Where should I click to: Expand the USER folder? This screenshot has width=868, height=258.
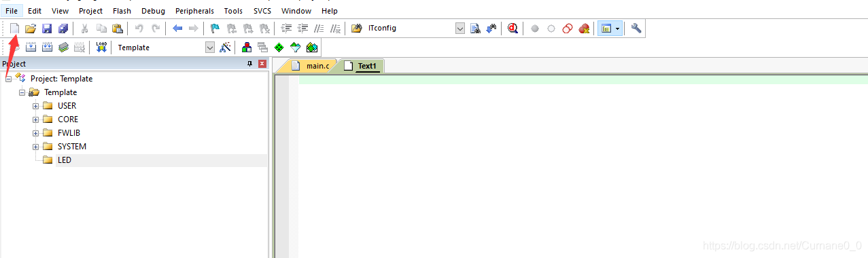36,106
